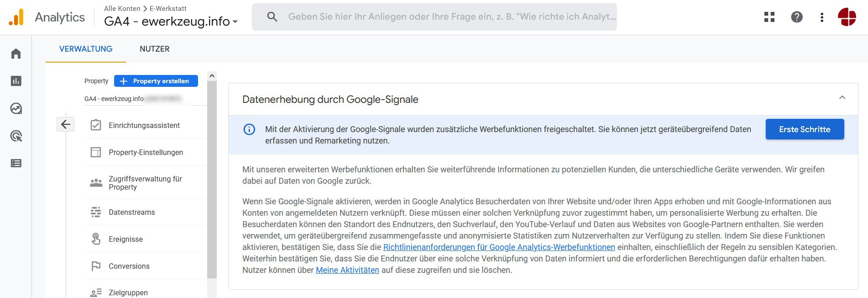Viewport: 868px width, 298px height.
Task: Switch to the NUTZER tab
Action: 155,49
